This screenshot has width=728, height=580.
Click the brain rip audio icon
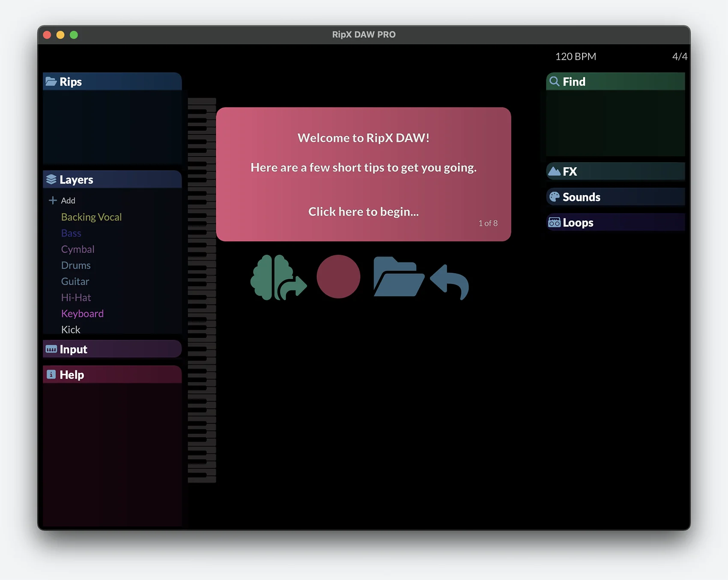click(x=277, y=277)
